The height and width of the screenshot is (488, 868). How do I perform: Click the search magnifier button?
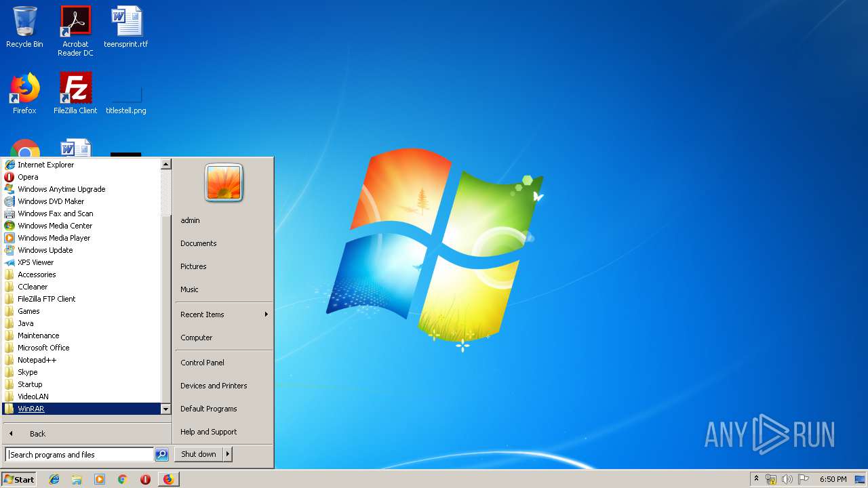click(161, 455)
